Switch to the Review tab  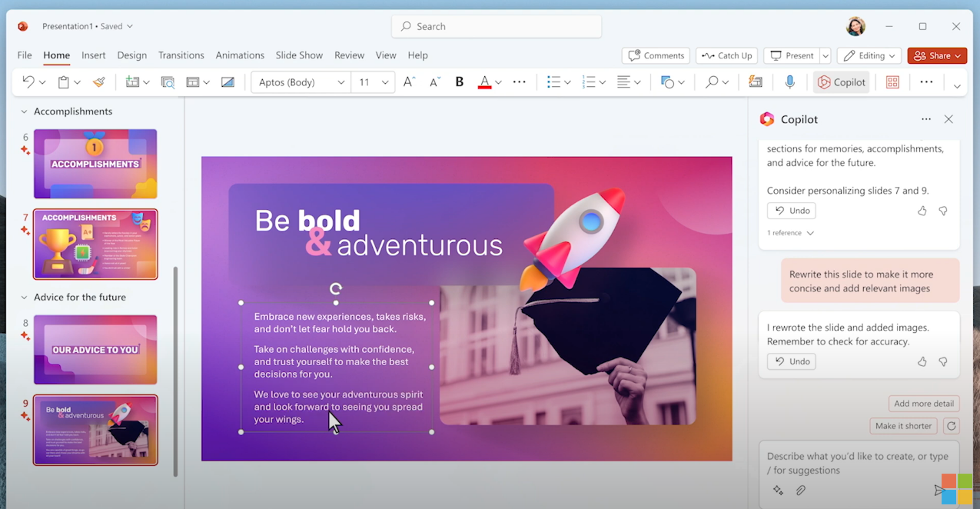tap(349, 55)
